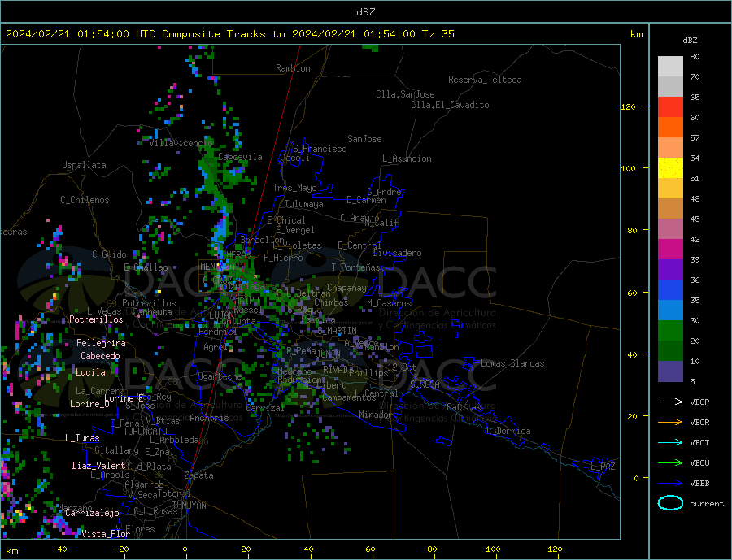Pick the yellow 51-54 dBZ swatch
The height and width of the screenshot is (560, 732).
tap(670, 168)
